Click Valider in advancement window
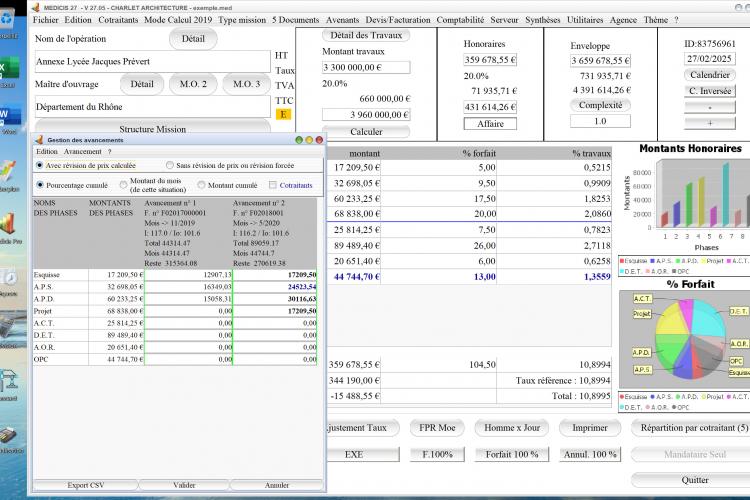 point(184,485)
